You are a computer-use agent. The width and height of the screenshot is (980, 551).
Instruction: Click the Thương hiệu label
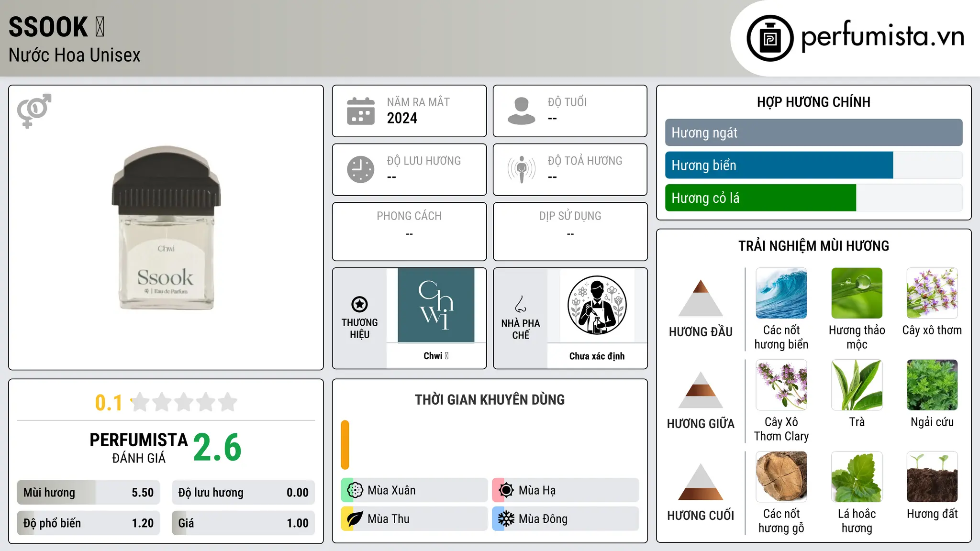pyautogui.click(x=359, y=329)
